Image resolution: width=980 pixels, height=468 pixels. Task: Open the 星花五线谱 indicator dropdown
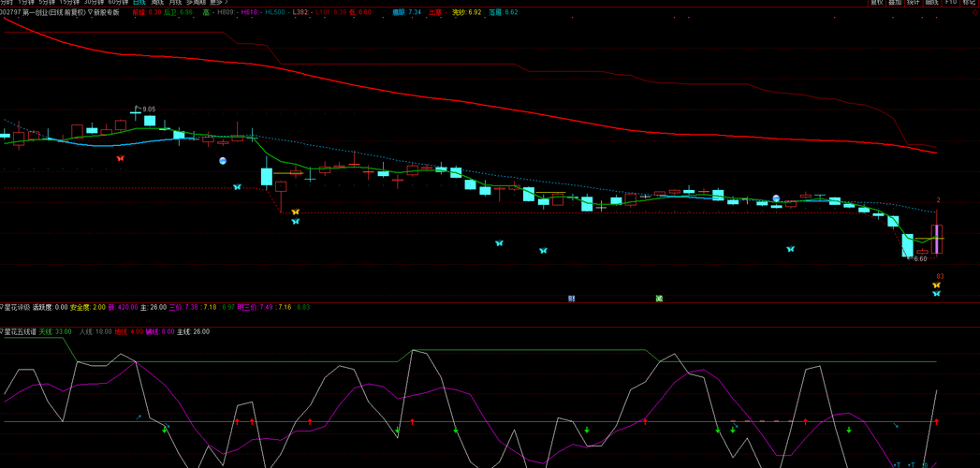[x=2, y=331]
